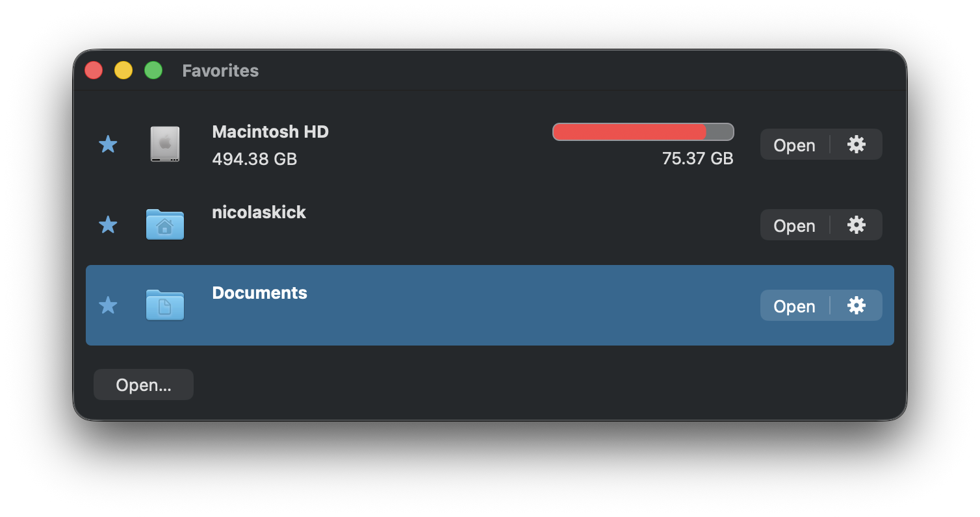Click the Documents folder icon
This screenshot has width=980, height=517.
pos(165,305)
